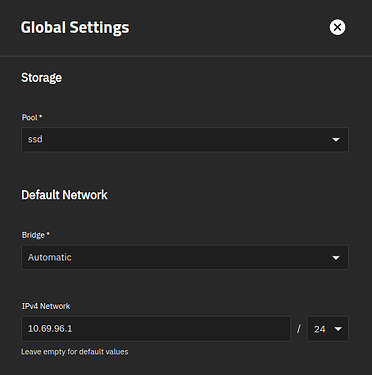Click the 'Leave empty for default values' hint

point(75,352)
